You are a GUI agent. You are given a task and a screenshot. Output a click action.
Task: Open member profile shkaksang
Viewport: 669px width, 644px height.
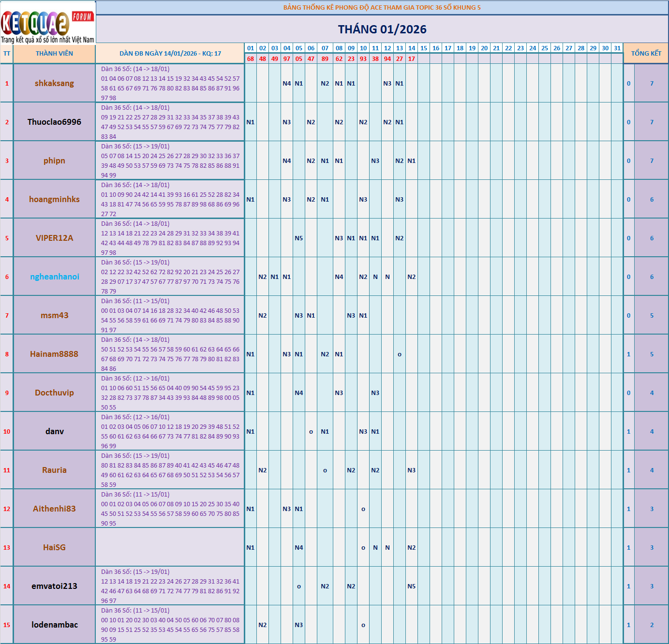click(x=54, y=83)
